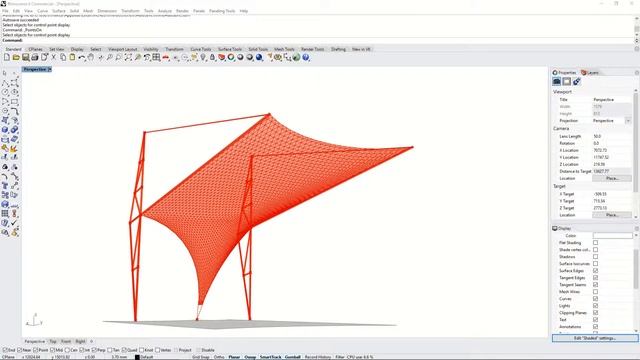Click the third properties panel icon
Viewport: 640px width, 360px height.
point(576,82)
